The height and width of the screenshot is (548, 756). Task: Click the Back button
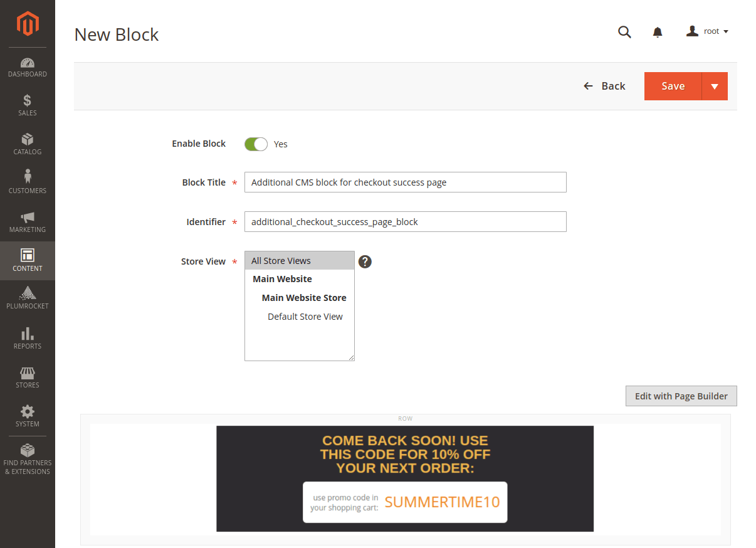604,86
